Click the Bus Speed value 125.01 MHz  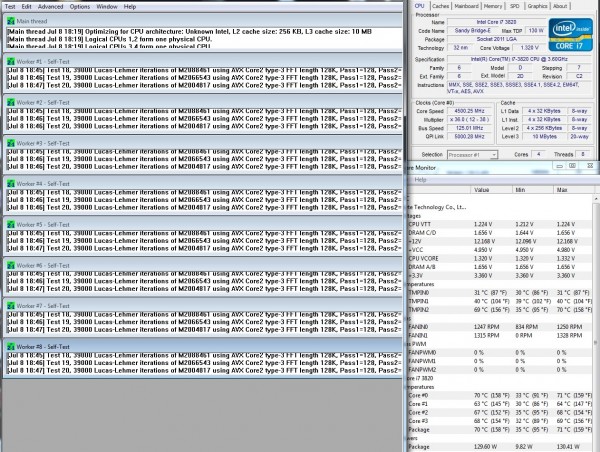pyautogui.click(x=470, y=128)
